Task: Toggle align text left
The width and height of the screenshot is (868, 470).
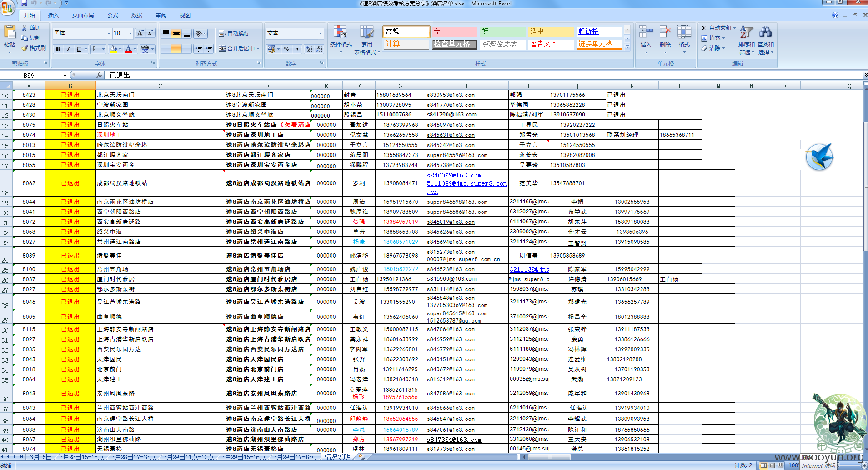Action: 166,49
